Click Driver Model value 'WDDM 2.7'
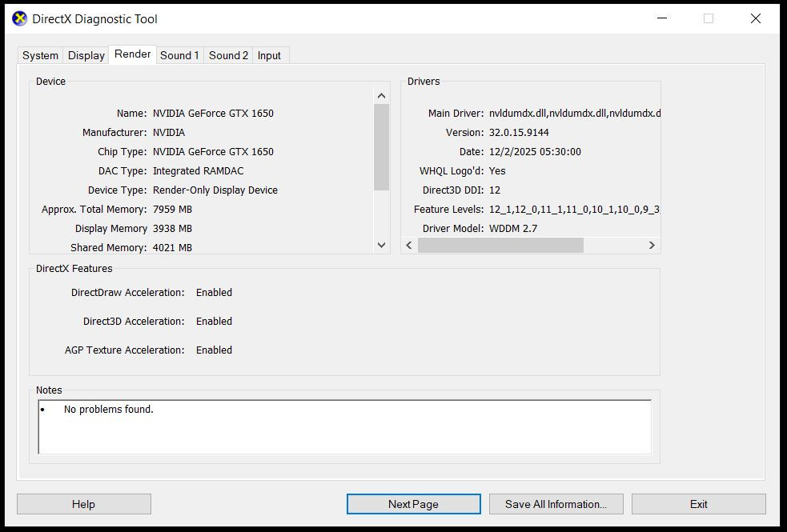Screen dimensions: 787x532 pos(513,229)
